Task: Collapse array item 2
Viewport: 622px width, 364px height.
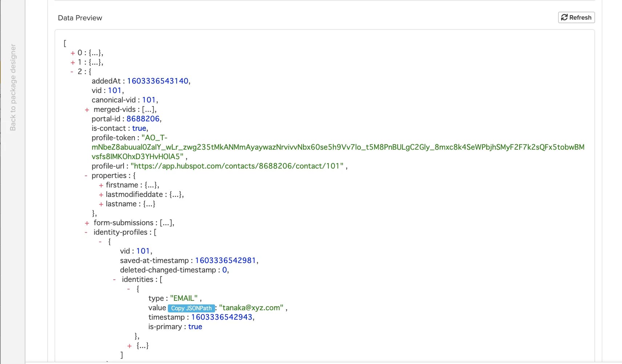Action: point(72,72)
